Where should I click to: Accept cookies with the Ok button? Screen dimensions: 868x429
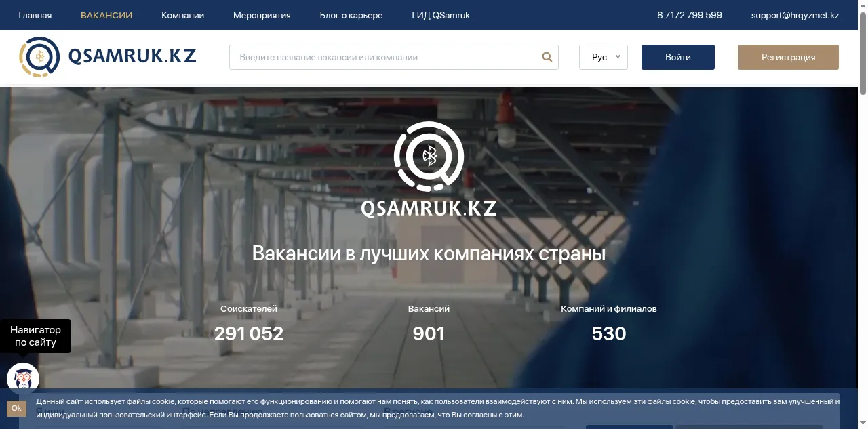tap(16, 408)
